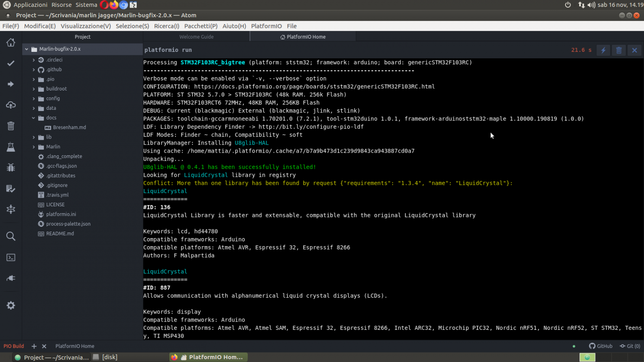
Task: Expand the Marlin folder
Action: 34,147
